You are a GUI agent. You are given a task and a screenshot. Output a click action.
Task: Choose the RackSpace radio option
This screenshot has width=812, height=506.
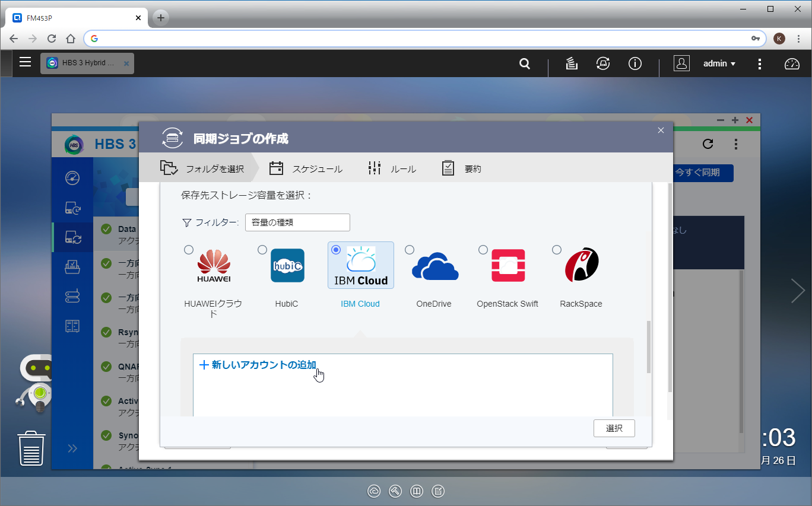tap(557, 250)
